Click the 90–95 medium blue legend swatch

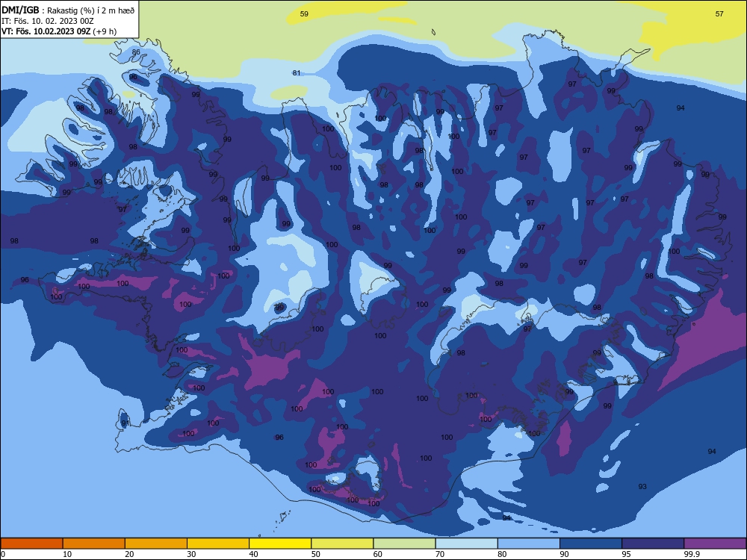(x=591, y=544)
